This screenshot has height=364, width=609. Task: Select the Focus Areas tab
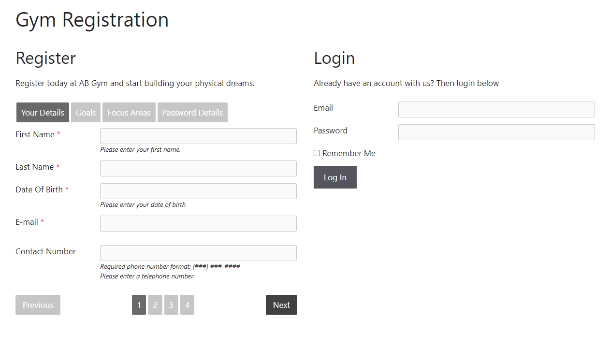pos(129,113)
